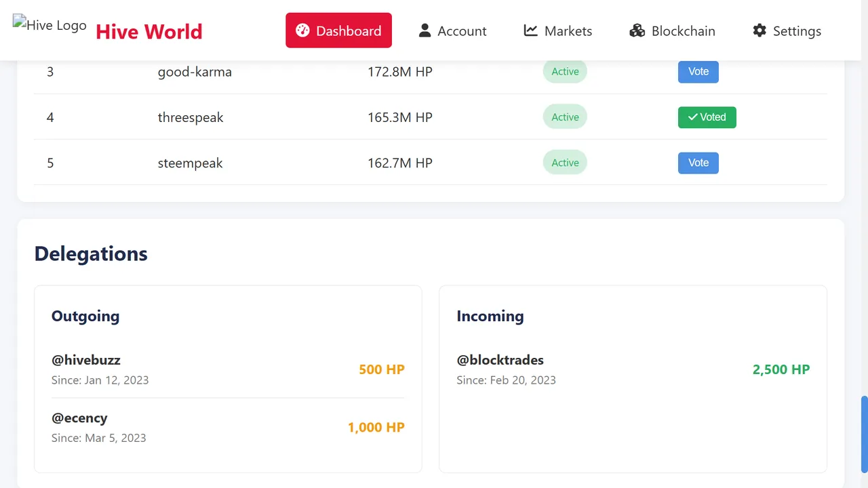Click the Blockchain cubes icon
The height and width of the screenshot is (488, 868).
click(637, 30)
